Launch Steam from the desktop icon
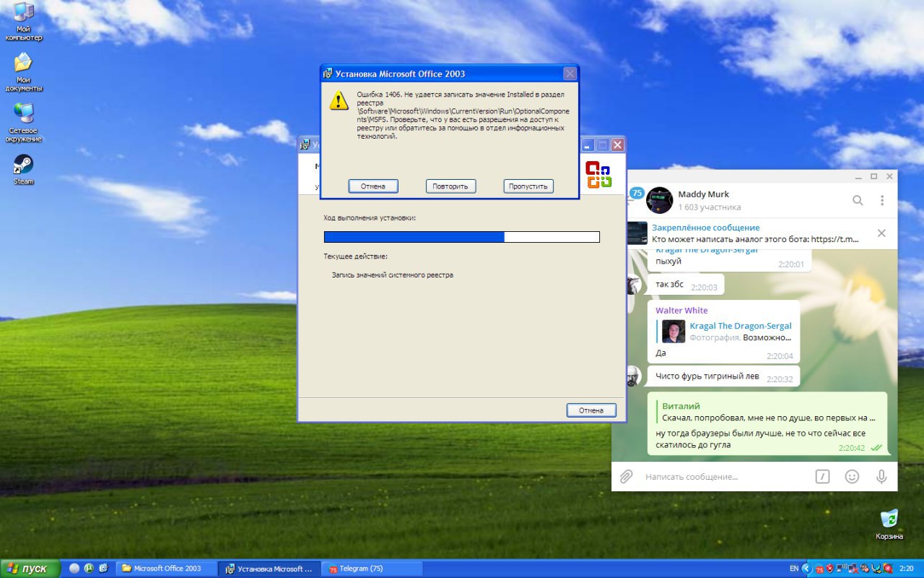 coord(24,170)
